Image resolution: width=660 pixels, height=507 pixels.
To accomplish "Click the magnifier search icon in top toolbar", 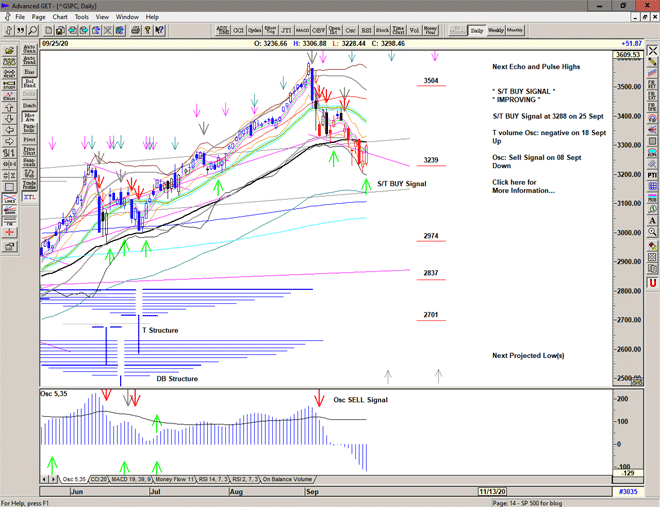I will pyautogui.click(x=32, y=30).
